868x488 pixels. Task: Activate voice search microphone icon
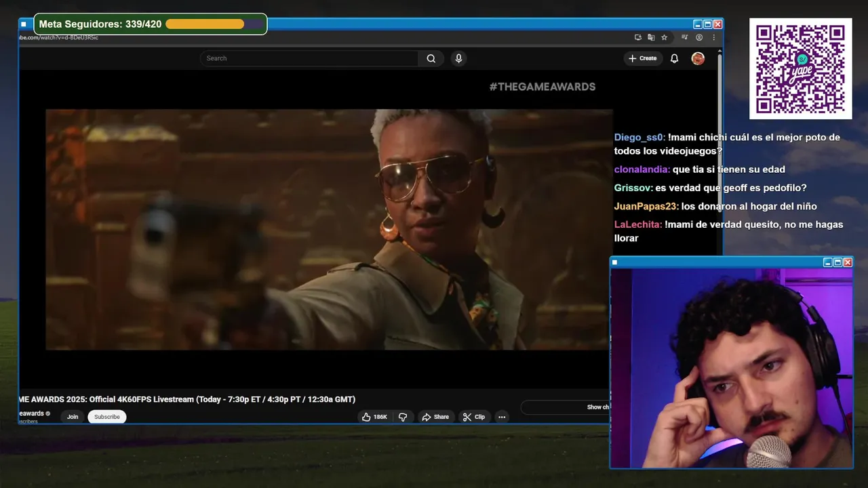coord(459,58)
